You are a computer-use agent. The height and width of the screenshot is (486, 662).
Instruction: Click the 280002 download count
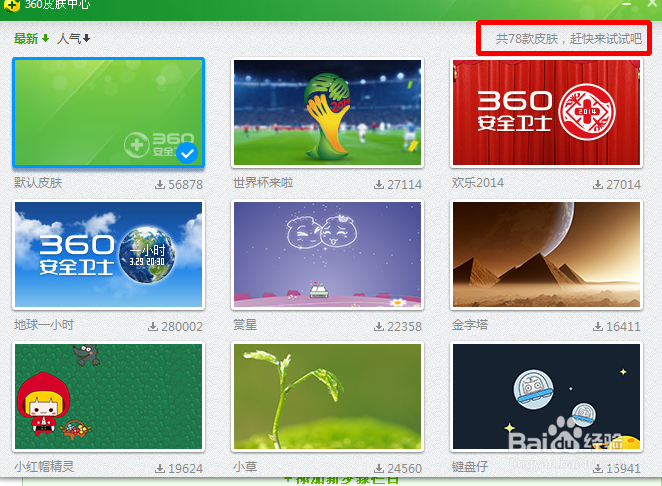click(182, 326)
